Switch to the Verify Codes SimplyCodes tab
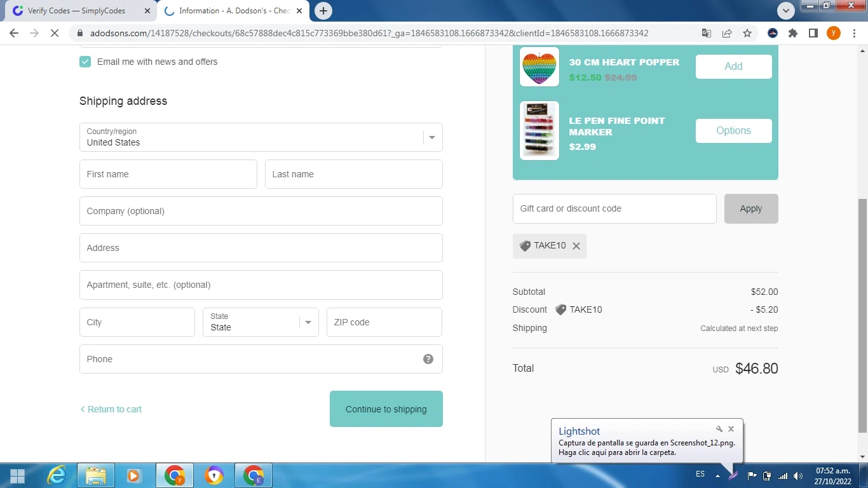Screen dimensions: 868x488 [x=76, y=11]
